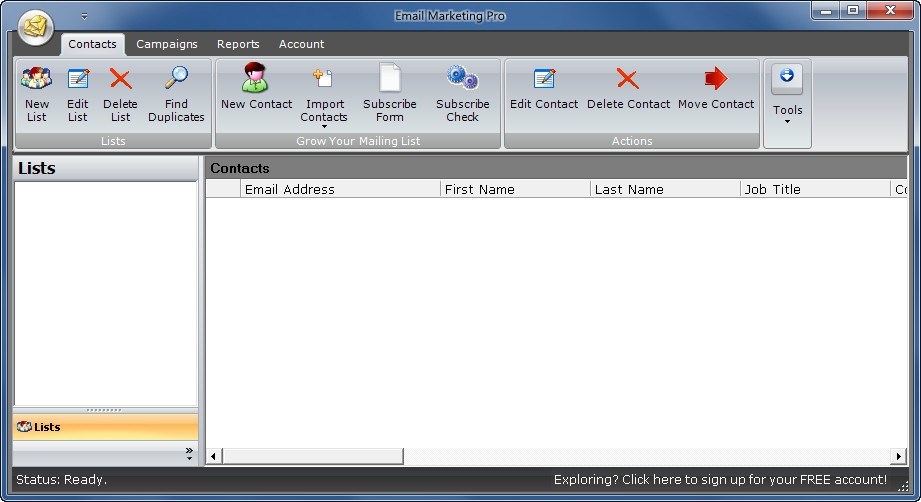921x502 pixels.
Task: Select the Move Contact red arrow
Action: 716,79
